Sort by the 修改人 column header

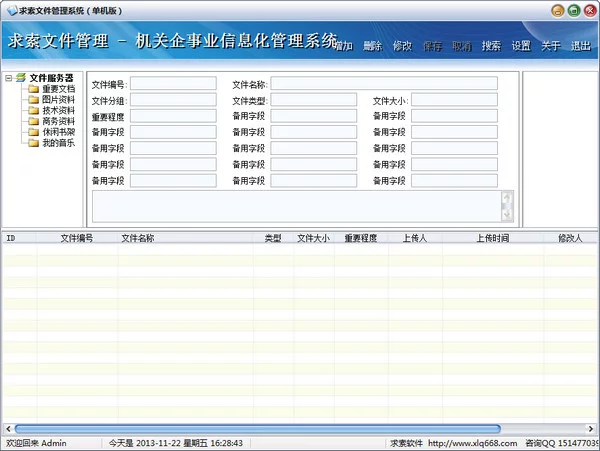(570, 238)
